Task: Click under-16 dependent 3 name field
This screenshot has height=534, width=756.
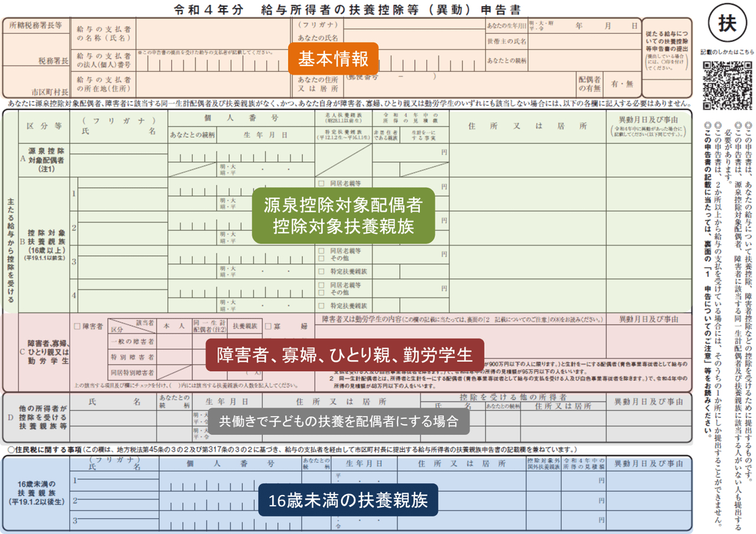Action: click(115, 520)
